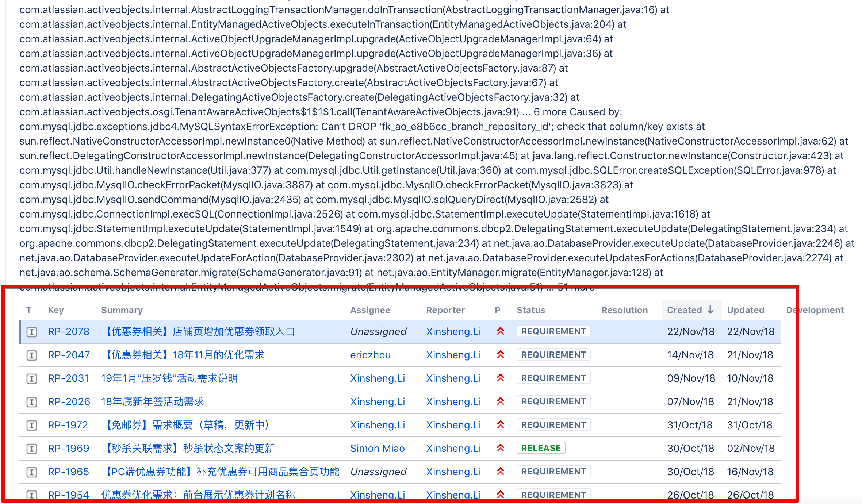Click RELEASE status badge for RP-1969
Viewport: 862px width, 504px height.
pos(541,448)
